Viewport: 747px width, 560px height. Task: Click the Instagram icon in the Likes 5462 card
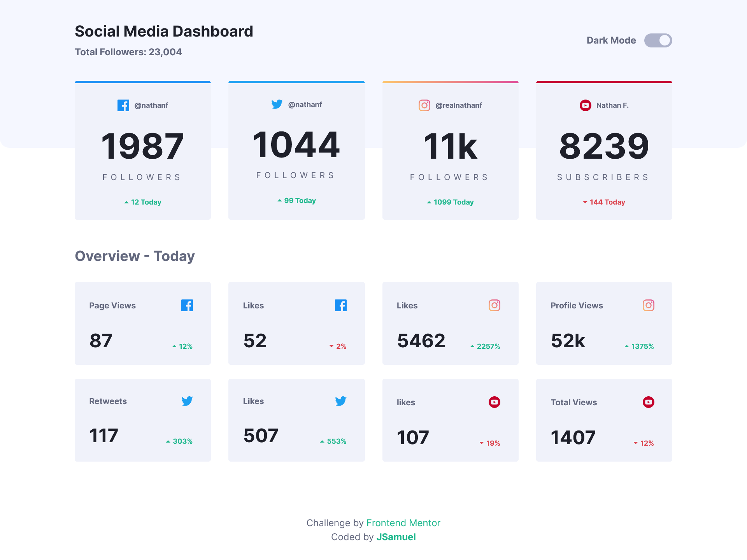[x=494, y=305]
